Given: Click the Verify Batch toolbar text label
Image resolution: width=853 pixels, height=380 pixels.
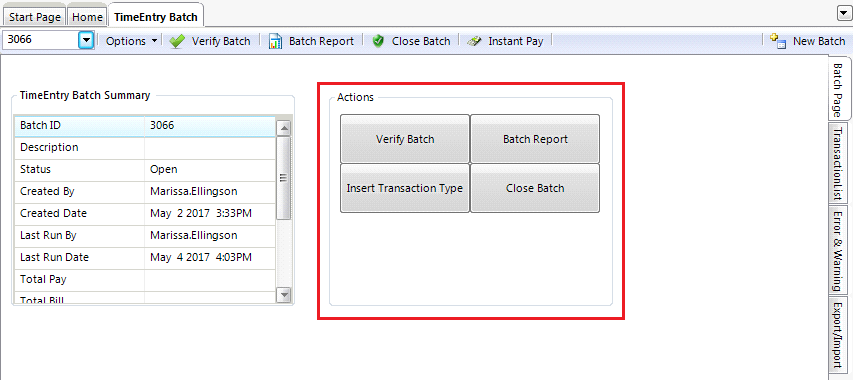Looking at the screenshot, I should 221,41.
